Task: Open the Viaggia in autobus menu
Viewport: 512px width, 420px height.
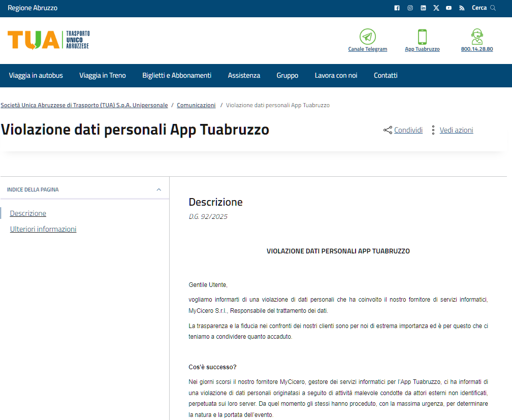Action: pos(36,75)
